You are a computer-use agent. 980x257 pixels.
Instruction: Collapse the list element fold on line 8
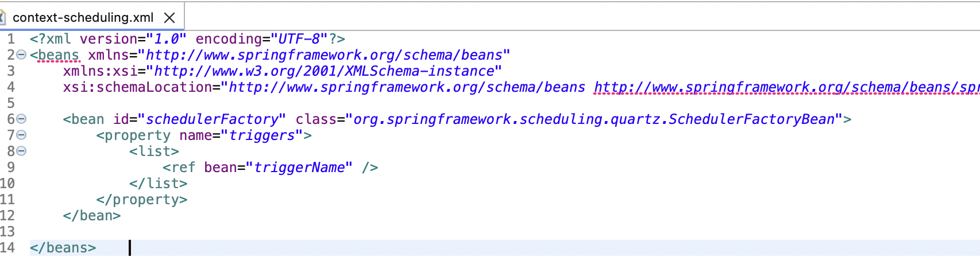pos(21,151)
